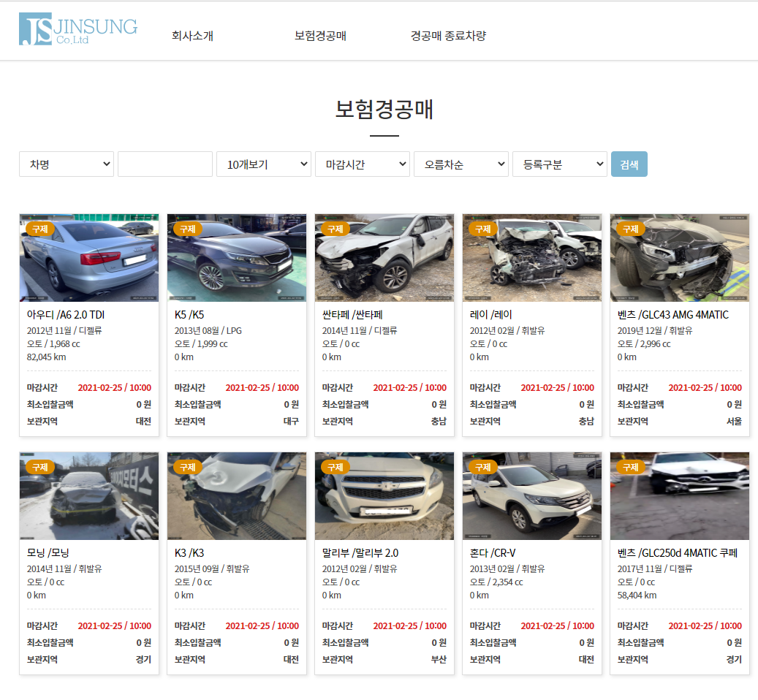Screen dimensions: 758x700
Task: Click the 58,404 km mileage text
Action: pos(637,596)
